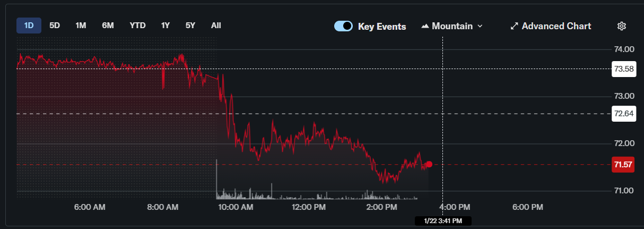The image size is (644, 229).
Task: Click the Key Events label
Action: pos(382,26)
